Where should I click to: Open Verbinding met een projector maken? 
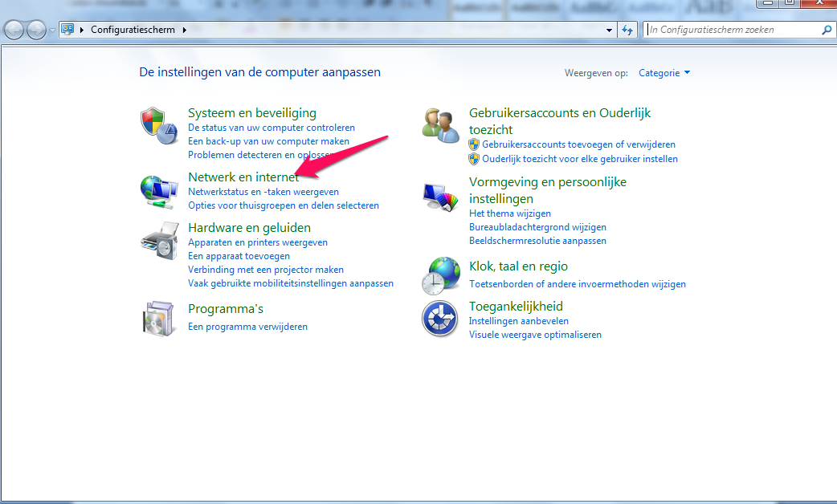coord(266,270)
